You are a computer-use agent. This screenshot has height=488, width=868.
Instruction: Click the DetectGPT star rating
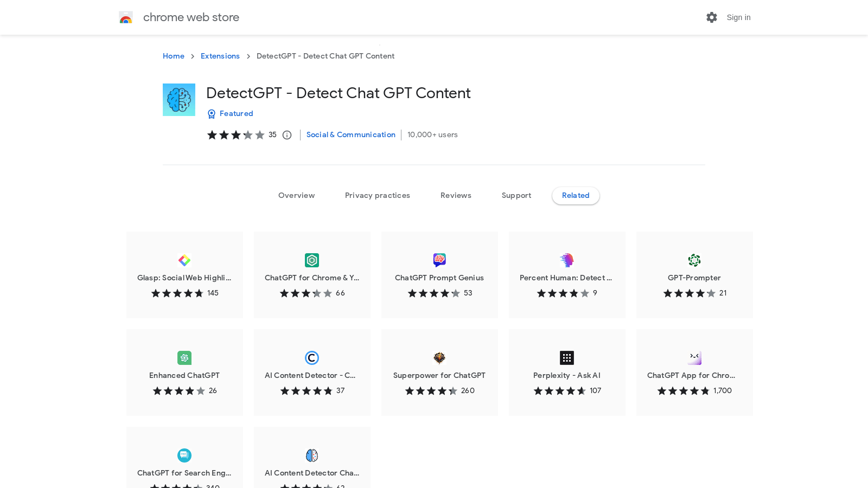[x=236, y=135]
